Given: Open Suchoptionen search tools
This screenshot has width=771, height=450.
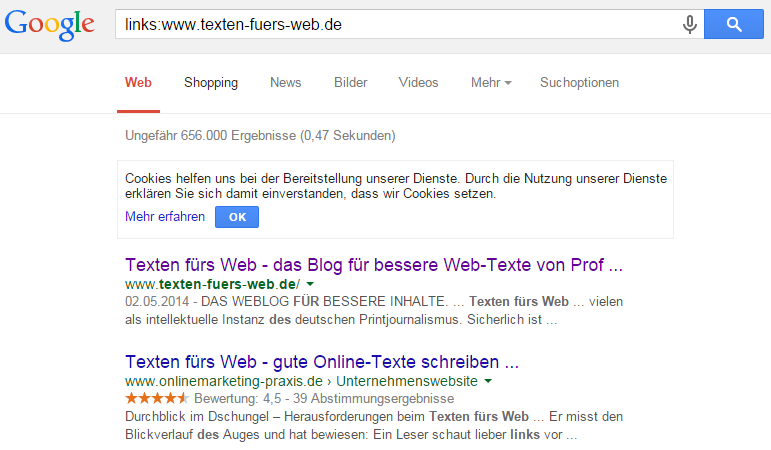Looking at the screenshot, I should pyautogui.click(x=579, y=83).
